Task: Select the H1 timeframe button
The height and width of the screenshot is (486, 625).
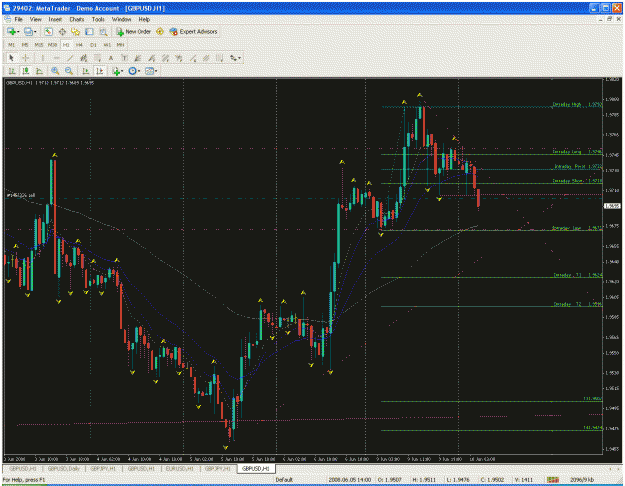Action: (66, 45)
